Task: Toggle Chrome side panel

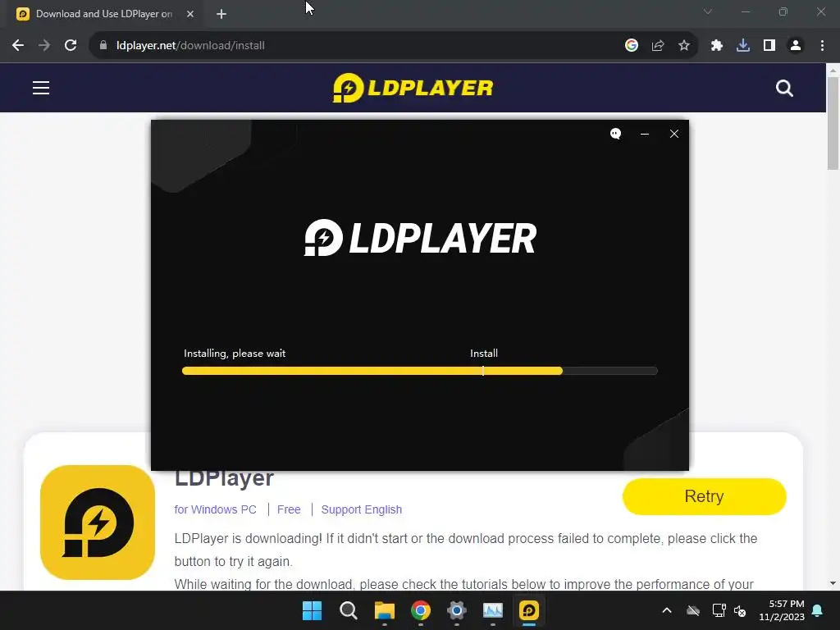Action: [769, 46]
